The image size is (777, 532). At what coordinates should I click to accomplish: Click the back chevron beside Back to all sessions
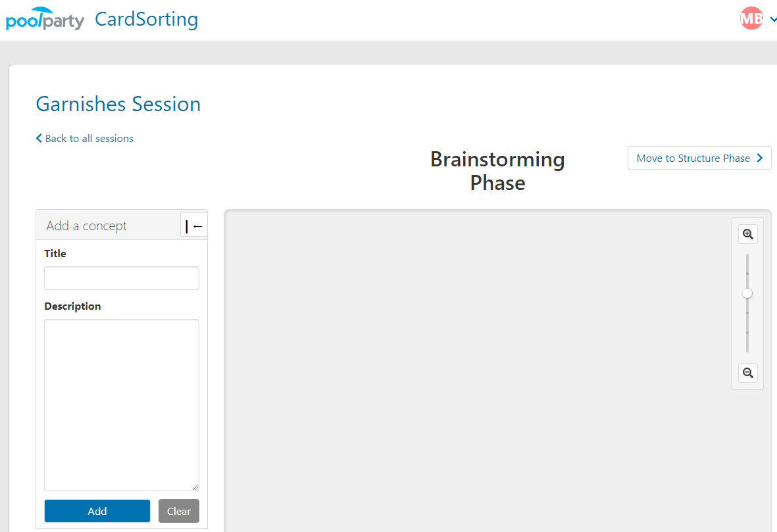39,138
